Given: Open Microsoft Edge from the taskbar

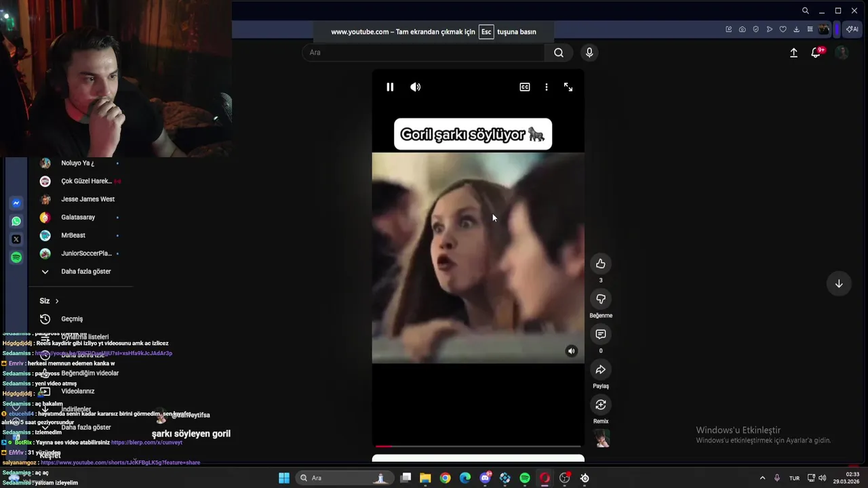Looking at the screenshot, I should click(x=465, y=478).
